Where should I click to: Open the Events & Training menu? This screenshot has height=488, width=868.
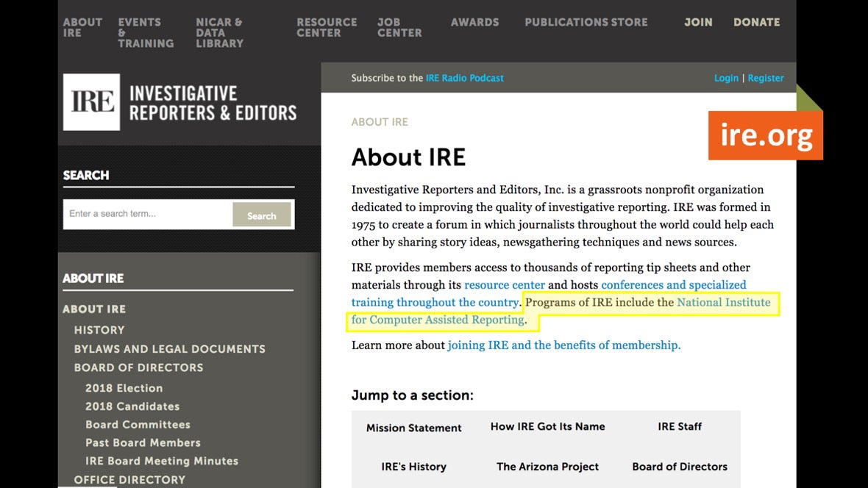pyautogui.click(x=146, y=32)
